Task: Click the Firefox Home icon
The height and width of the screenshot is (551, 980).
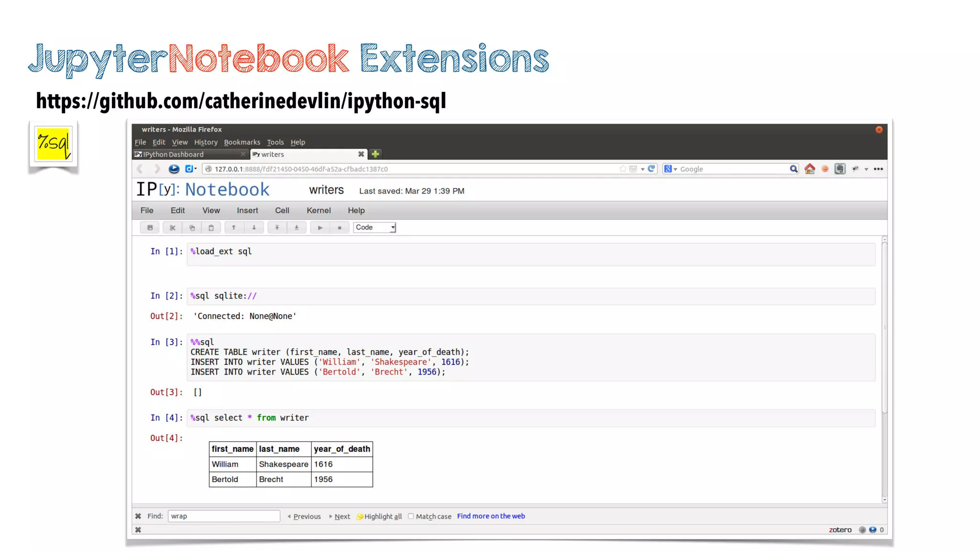Action: [x=810, y=169]
